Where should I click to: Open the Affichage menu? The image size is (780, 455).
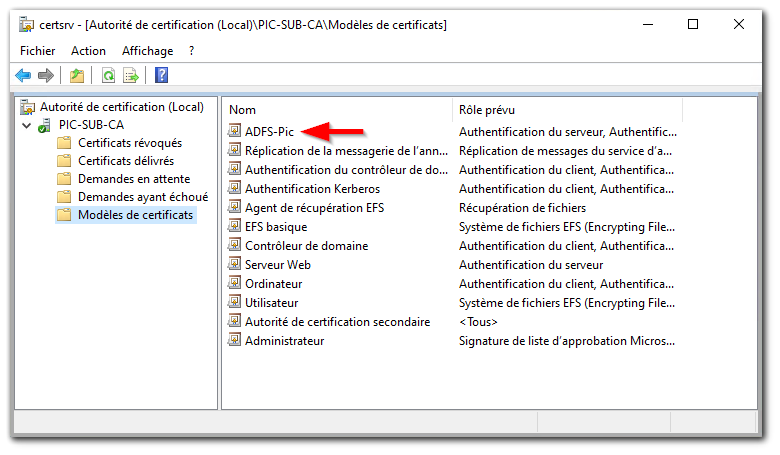[x=147, y=51]
